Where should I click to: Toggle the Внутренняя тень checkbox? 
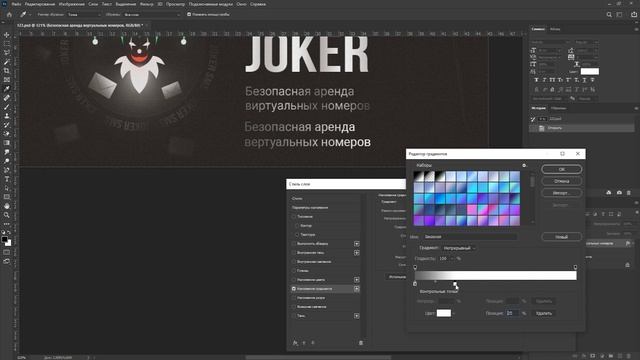click(x=293, y=253)
